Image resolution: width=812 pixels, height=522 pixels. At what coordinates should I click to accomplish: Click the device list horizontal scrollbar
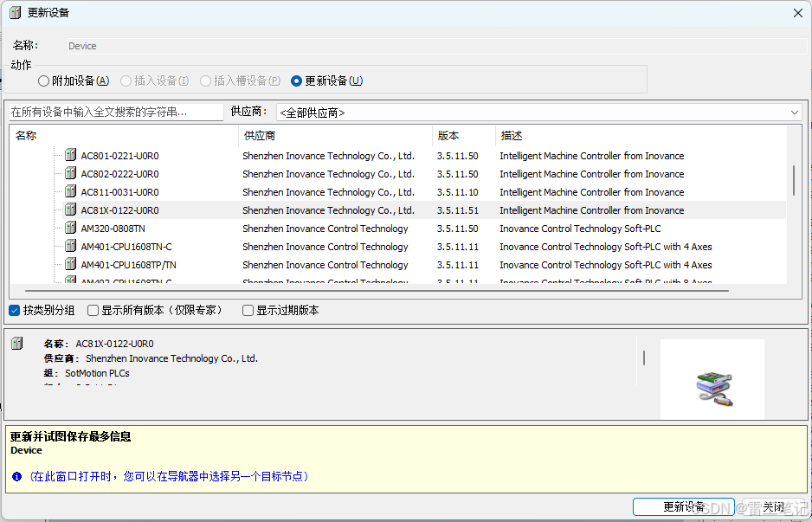[377, 291]
